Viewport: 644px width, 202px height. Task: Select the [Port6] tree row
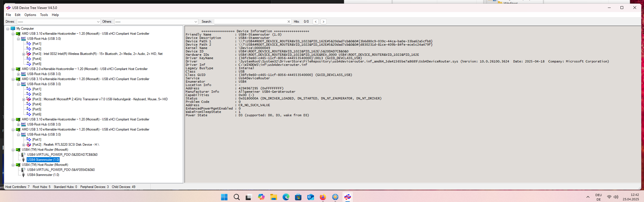pos(37,114)
